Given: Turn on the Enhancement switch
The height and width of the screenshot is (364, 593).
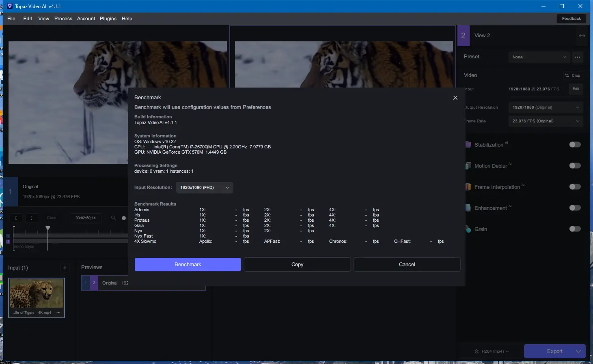Looking at the screenshot, I should pos(575,208).
